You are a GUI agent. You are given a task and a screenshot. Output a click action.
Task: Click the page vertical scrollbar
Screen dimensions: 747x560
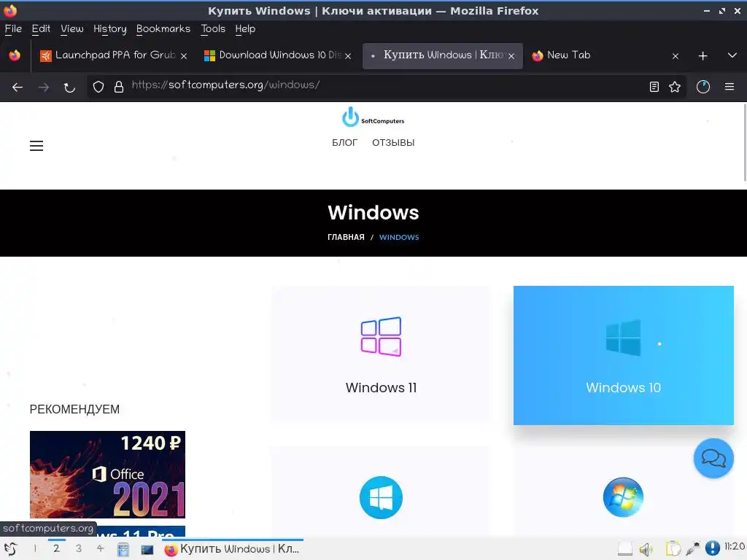[745, 143]
